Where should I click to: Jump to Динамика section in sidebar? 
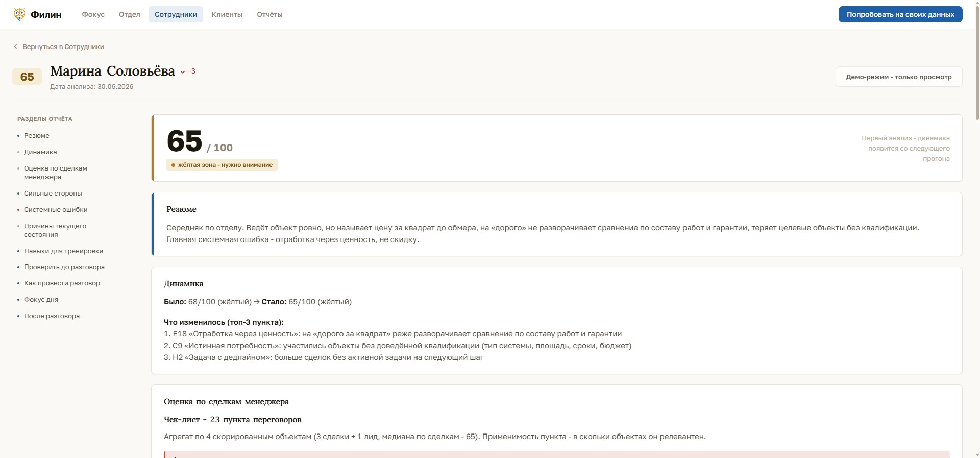coord(40,152)
